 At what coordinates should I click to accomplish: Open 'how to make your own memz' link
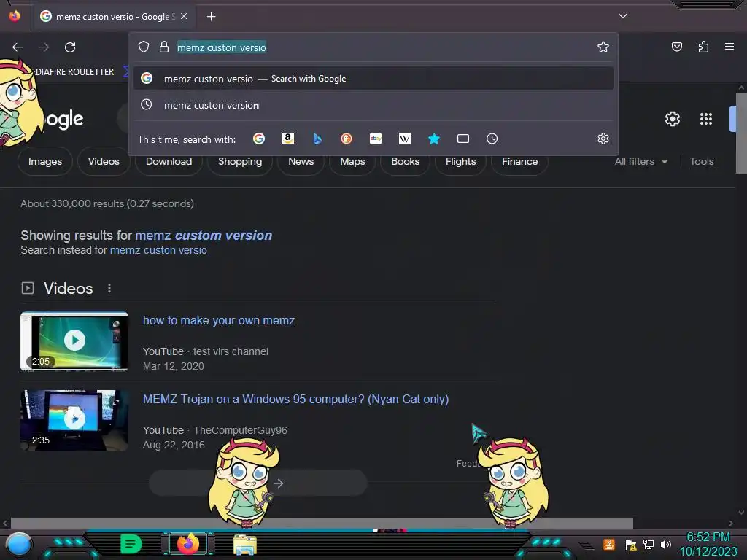click(x=219, y=321)
